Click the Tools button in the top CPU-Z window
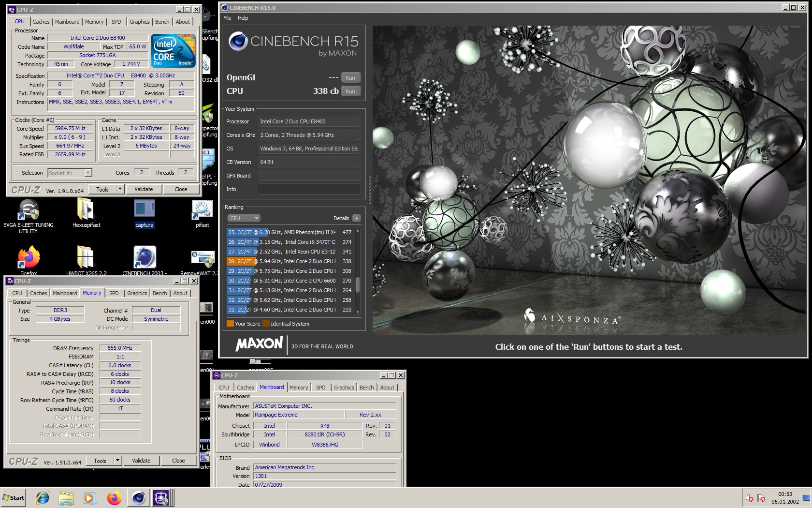This screenshot has width=812, height=508. pos(102,189)
